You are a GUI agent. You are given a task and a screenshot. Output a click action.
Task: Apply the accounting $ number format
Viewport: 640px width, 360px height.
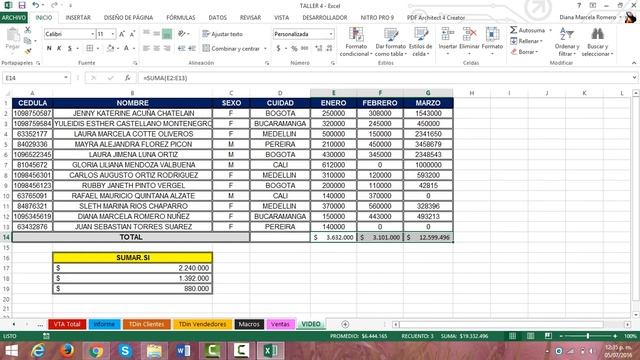click(278, 48)
